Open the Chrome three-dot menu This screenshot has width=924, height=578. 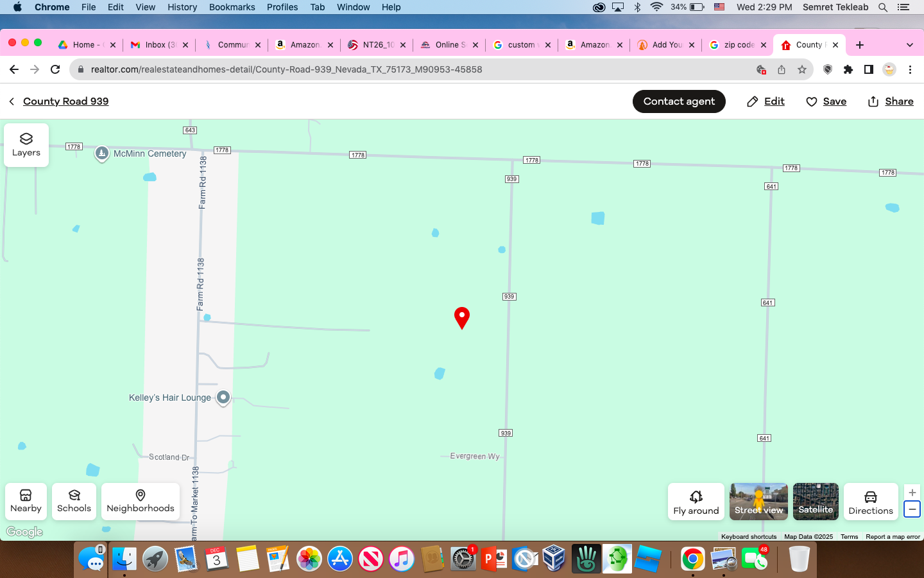tap(910, 69)
